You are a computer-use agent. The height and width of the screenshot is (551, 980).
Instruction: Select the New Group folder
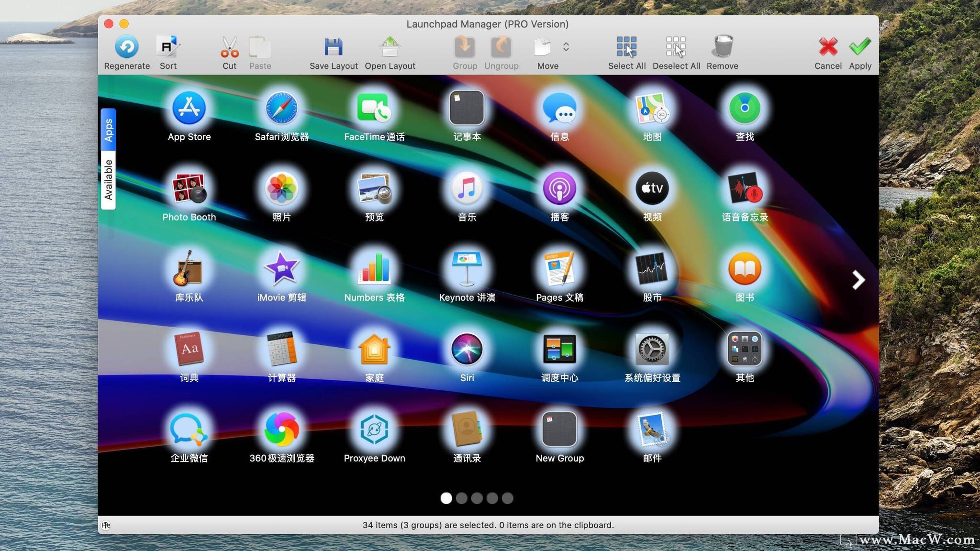[559, 430]
